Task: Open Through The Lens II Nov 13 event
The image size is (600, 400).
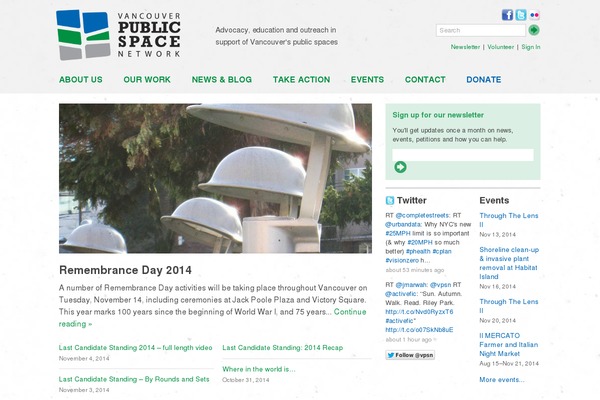Action: pyautogui.click(x=509, y=220)
